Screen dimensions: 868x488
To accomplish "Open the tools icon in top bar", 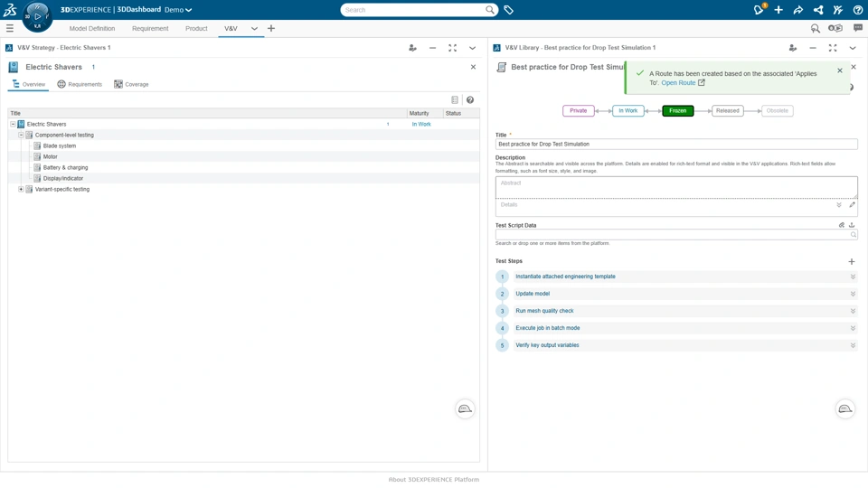I will 837,10.
